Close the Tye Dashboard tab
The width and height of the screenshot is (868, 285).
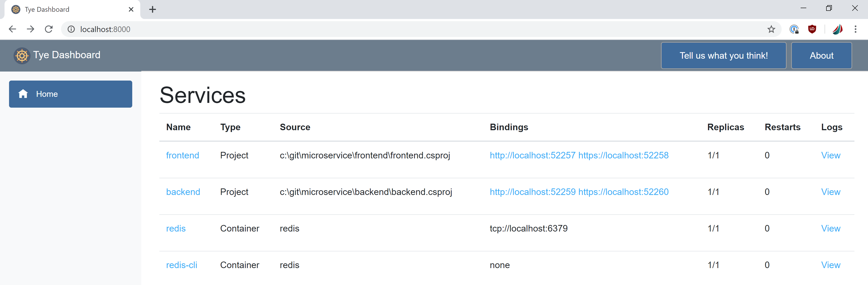[x=131, y=9]
